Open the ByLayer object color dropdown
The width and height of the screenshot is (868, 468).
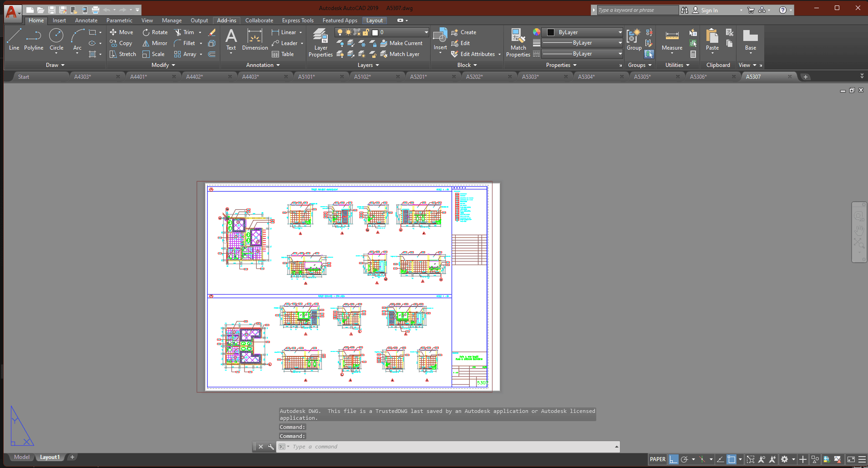(620, 32)
